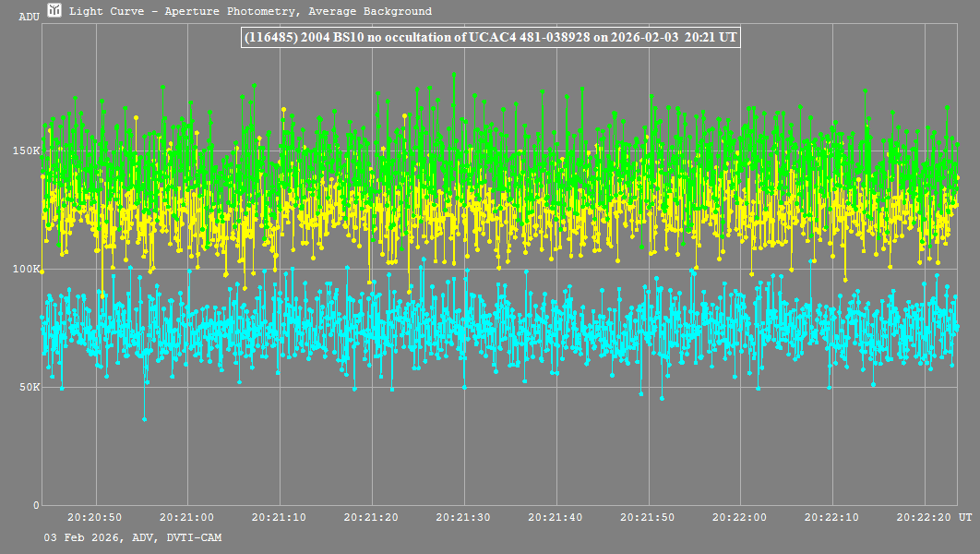Viewport: 980px width, 554px height.
Task: Click the 20:21:40 time axis label
Action: [556, 519]
